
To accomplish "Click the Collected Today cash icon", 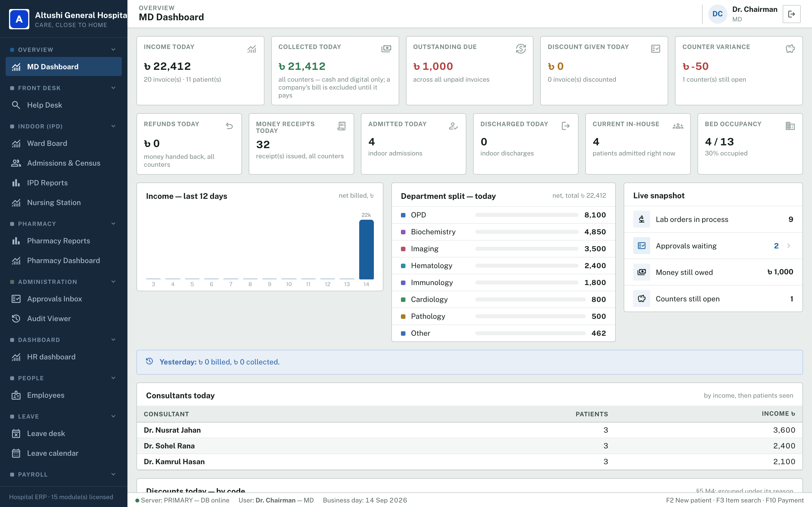I will click(x=386, y=49).
